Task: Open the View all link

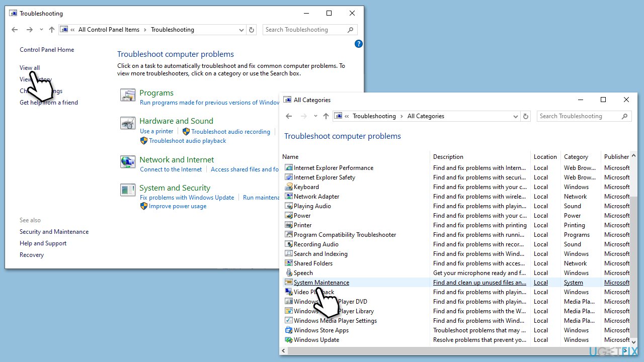Action: point(30,68)
